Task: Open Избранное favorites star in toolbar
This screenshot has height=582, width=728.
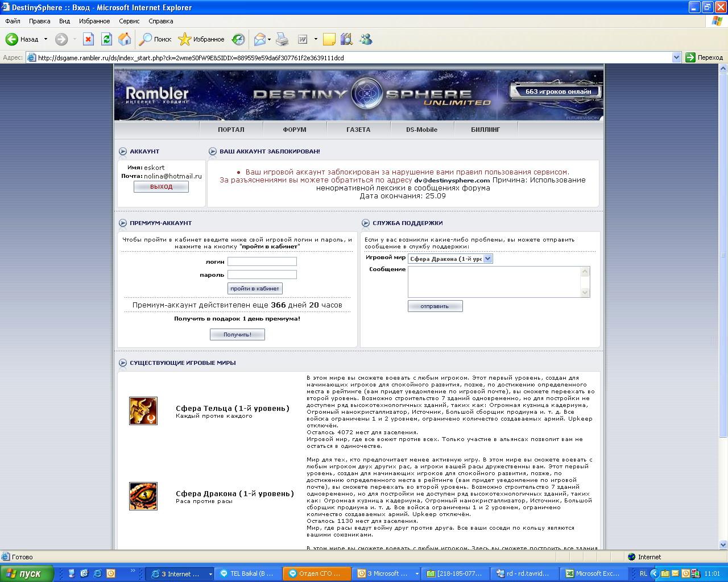Action: [201, 39]
